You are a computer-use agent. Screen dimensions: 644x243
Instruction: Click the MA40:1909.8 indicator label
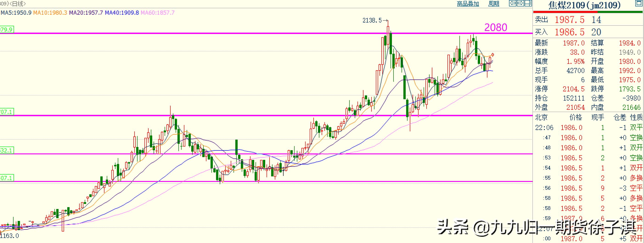[122, 13]
